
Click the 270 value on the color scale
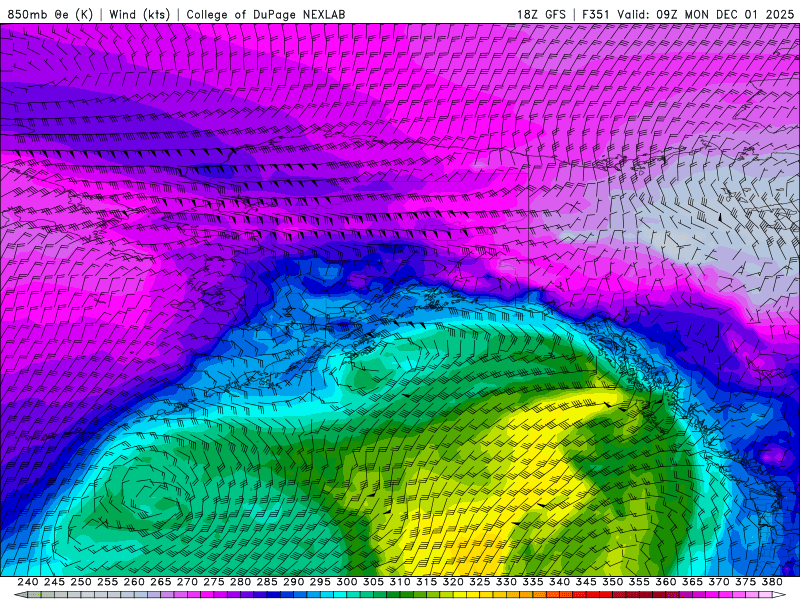(187, 582)
